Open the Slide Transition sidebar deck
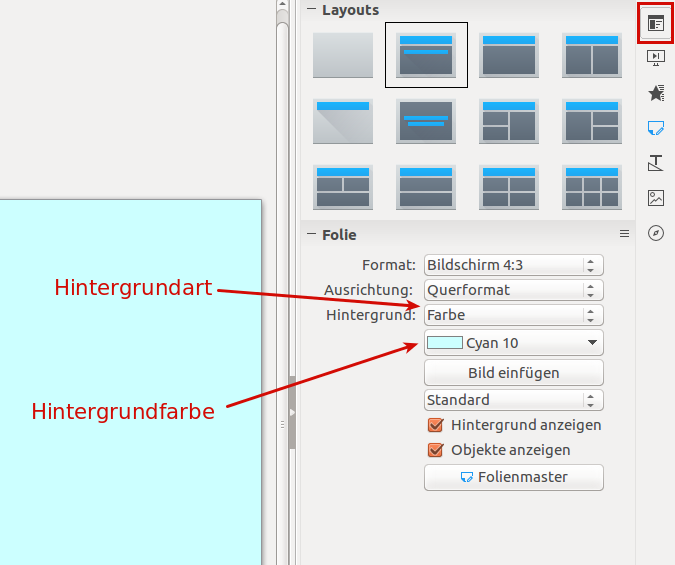This screenshot has height=565, width=675. click(x=656, y=58)
